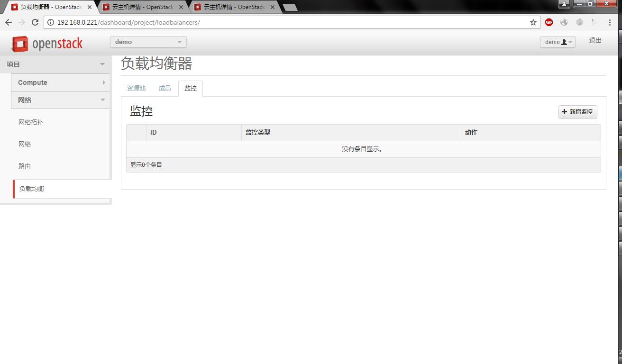This screenshot has width=622, height=364.
Task: Open the demo user menu dropdown
Action: pos(558,42)
